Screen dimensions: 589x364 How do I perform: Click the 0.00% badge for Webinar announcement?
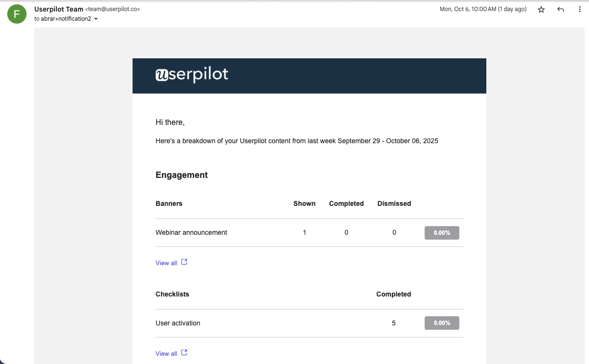point(442,233)
